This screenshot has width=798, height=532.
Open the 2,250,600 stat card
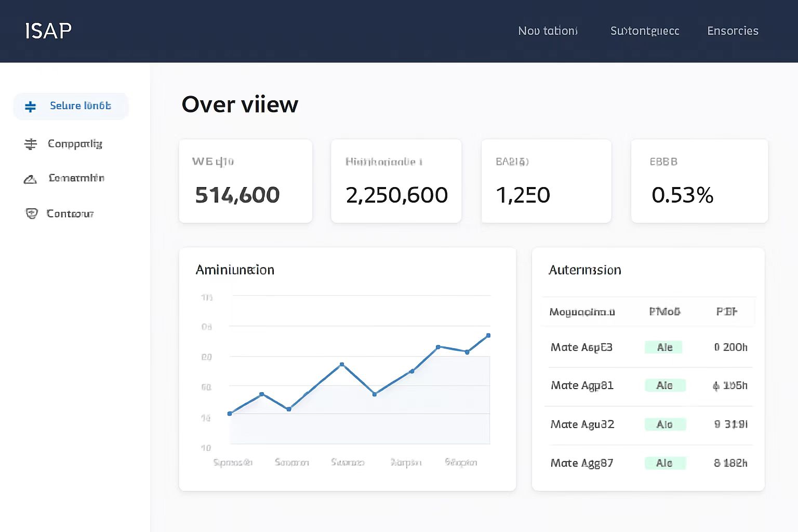[396, 181]
